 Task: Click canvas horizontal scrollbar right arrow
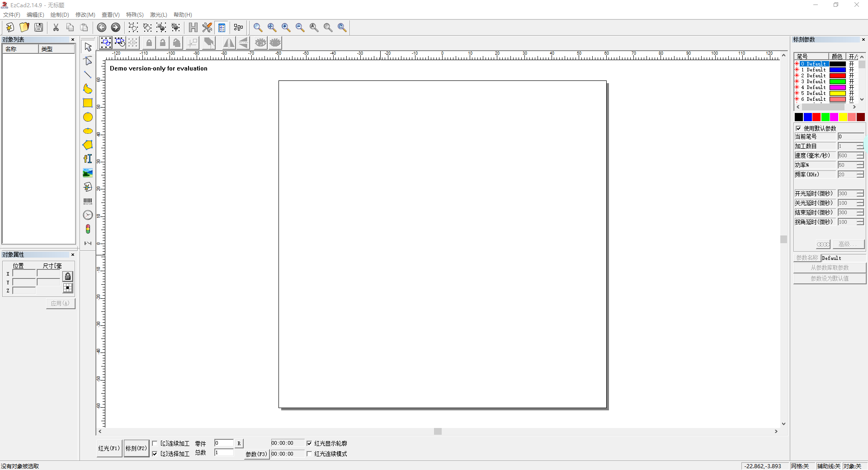[776, 432]
